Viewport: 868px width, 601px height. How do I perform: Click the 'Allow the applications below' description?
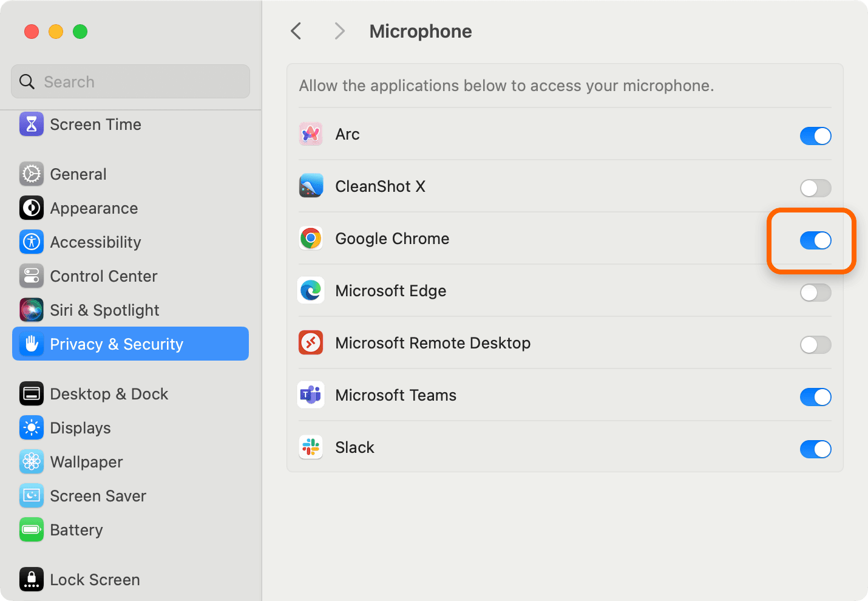pyautogui.click(x=506, y=86)
